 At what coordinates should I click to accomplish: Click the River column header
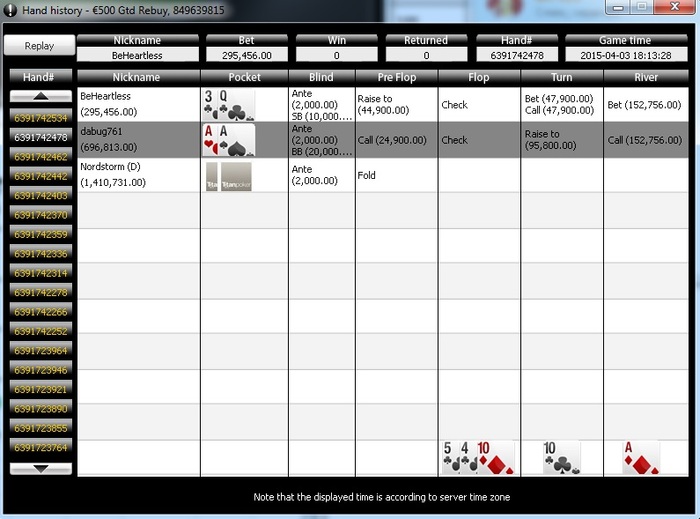[x=646, y=77]
